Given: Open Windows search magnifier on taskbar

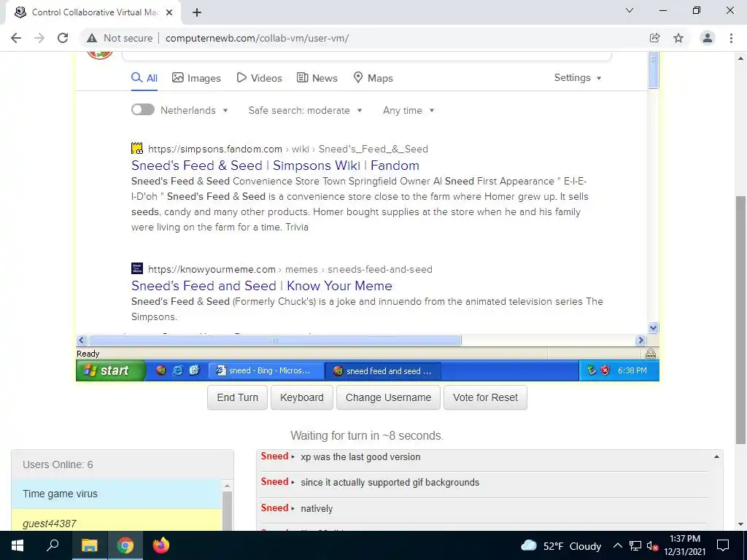Looking at the screenshot, I should [x=53, y=545].
